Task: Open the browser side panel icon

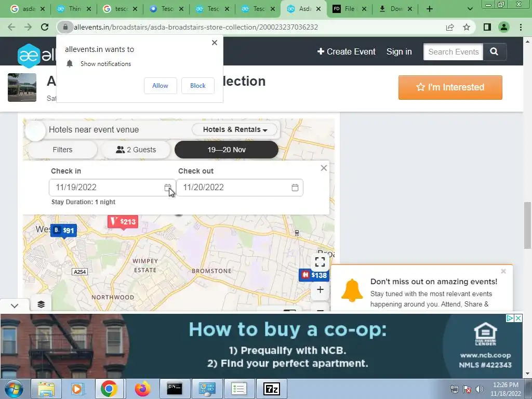Action: [487, 27]
